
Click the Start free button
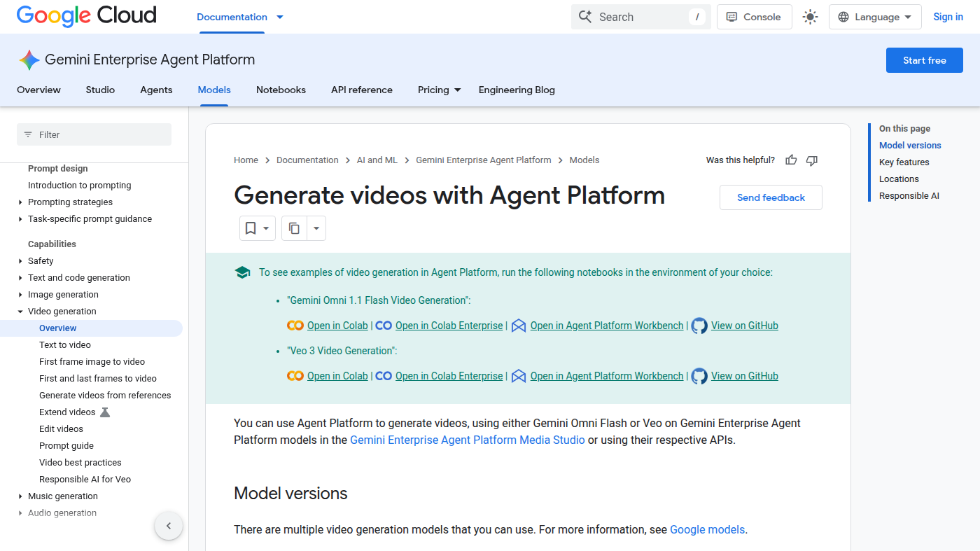[x=924, y=60]
